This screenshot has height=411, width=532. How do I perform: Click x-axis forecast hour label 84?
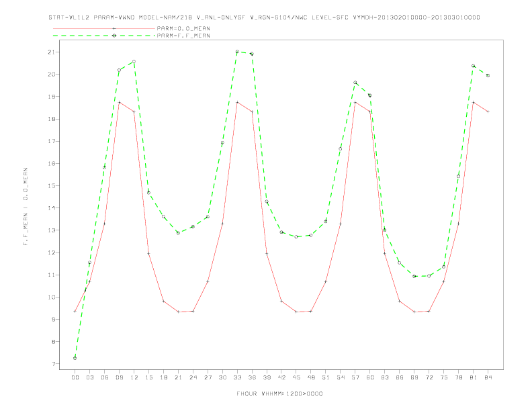[488, 377]
